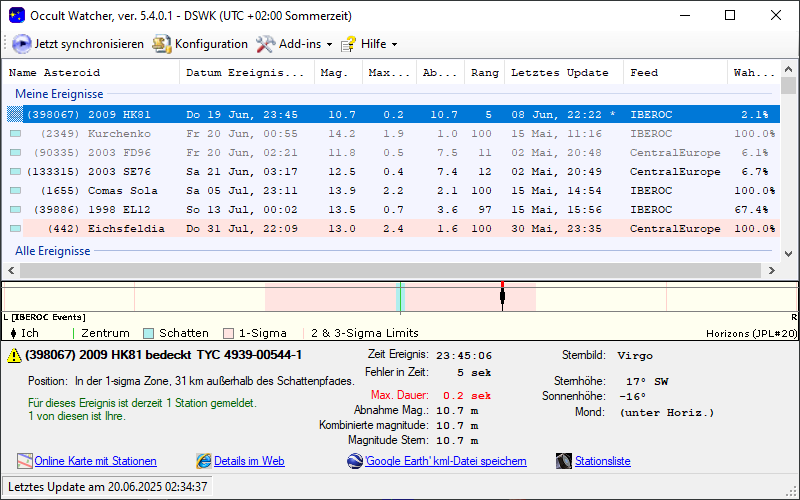Image resolution: width=800 pixels, height=500 pixels.
Task: Sort by the Datum Ereignis column header
Action: (x=245, y=73)
